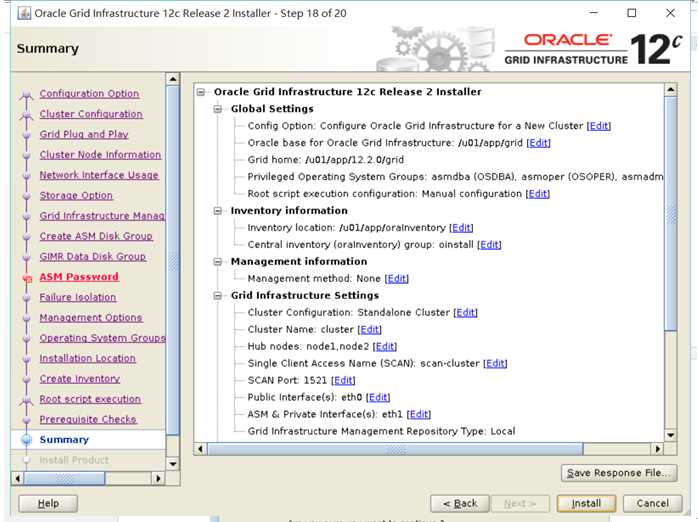Click the summary tree horizontal scrollbar thumb

(x=395, y=449)
